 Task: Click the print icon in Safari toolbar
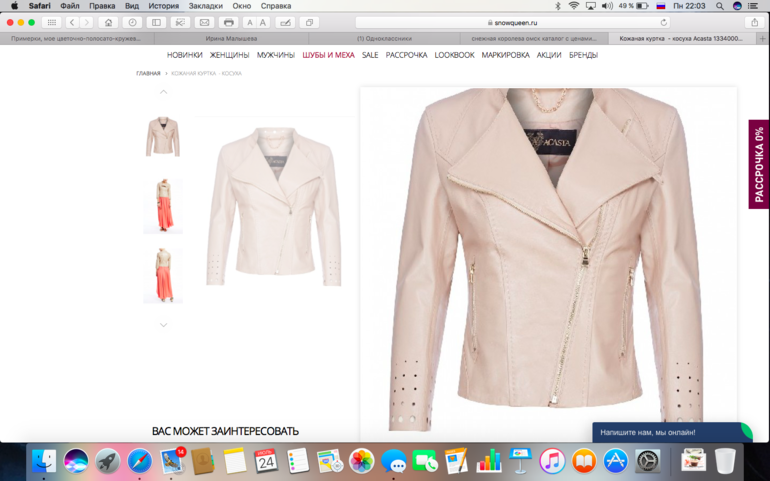point(228,22)
